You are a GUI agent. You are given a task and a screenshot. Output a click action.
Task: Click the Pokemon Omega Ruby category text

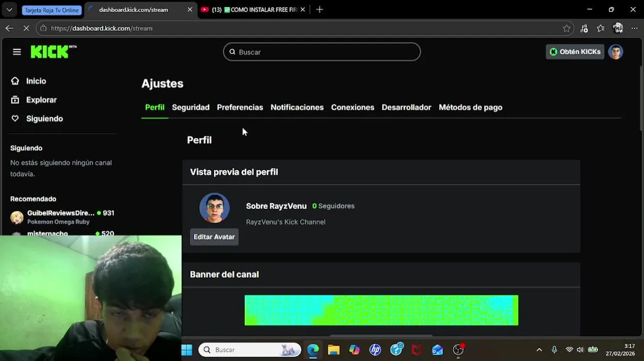coord(58,222)
